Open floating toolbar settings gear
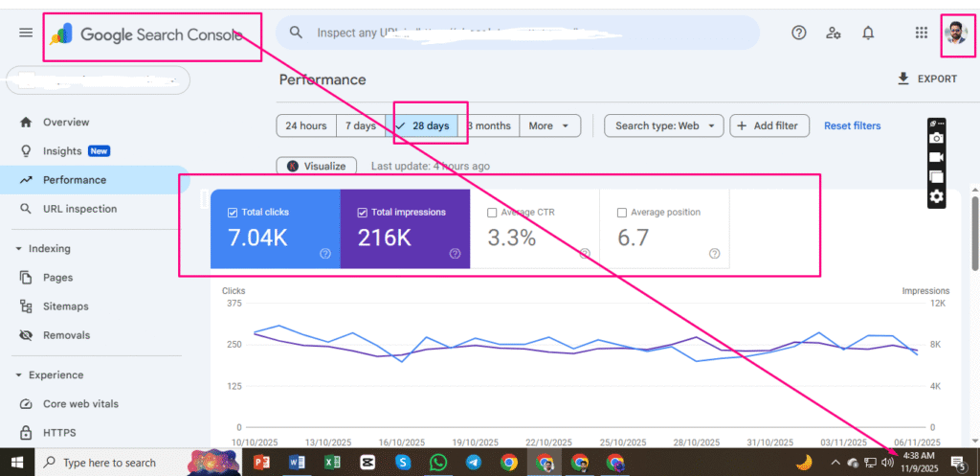This screenshot has width=980, height=476. pos(936,197)
